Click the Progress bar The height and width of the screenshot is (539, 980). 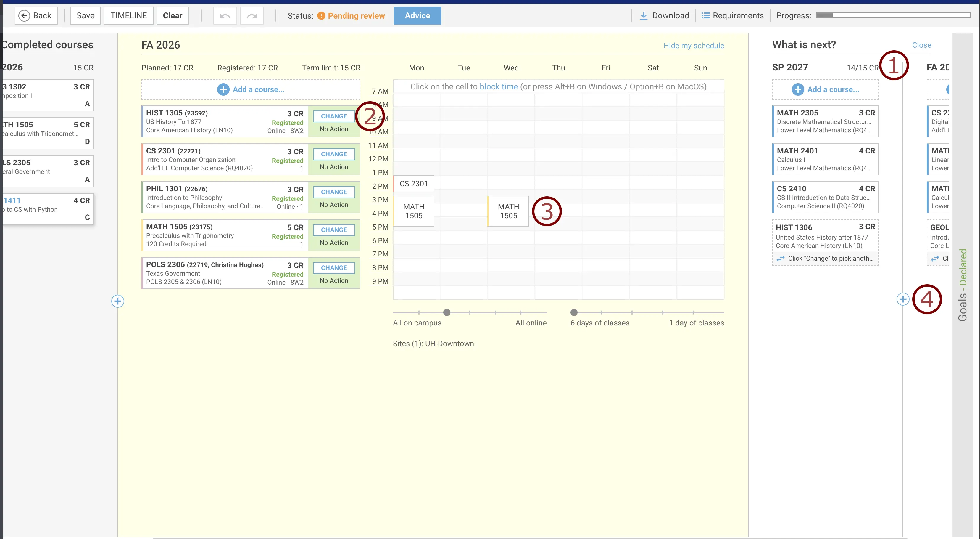(893, 15)
